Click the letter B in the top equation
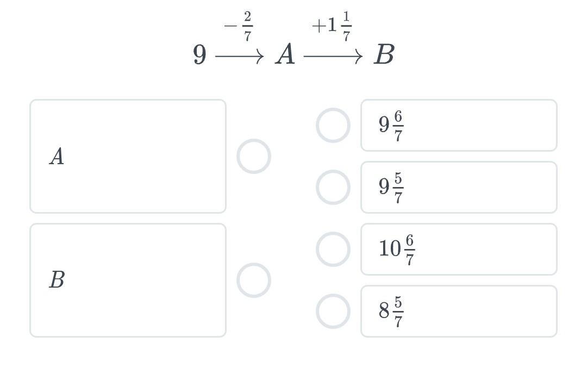This screenshot has width=587, height=392. coord(384,54)
